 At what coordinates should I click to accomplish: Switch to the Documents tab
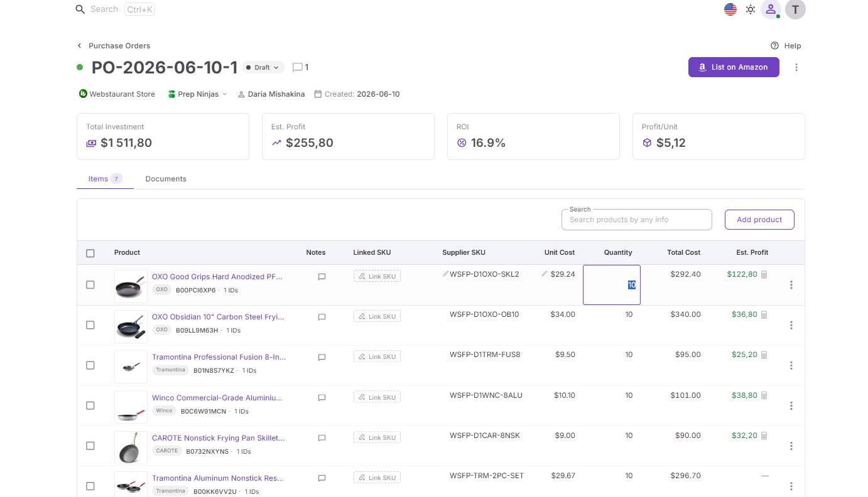[166, 179]
